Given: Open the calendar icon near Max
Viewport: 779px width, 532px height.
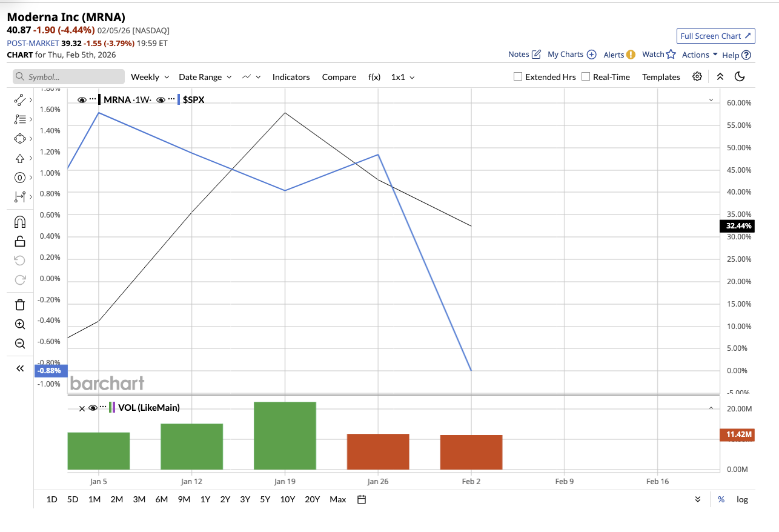Looking at the screenshot, I should (360, 499).
